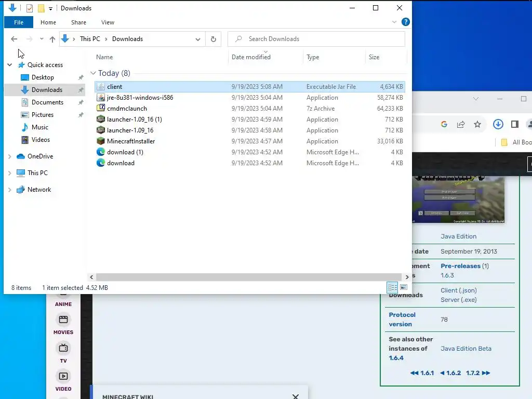
Task: Select Music in the navigation pane
Action: tap(39, 127)
